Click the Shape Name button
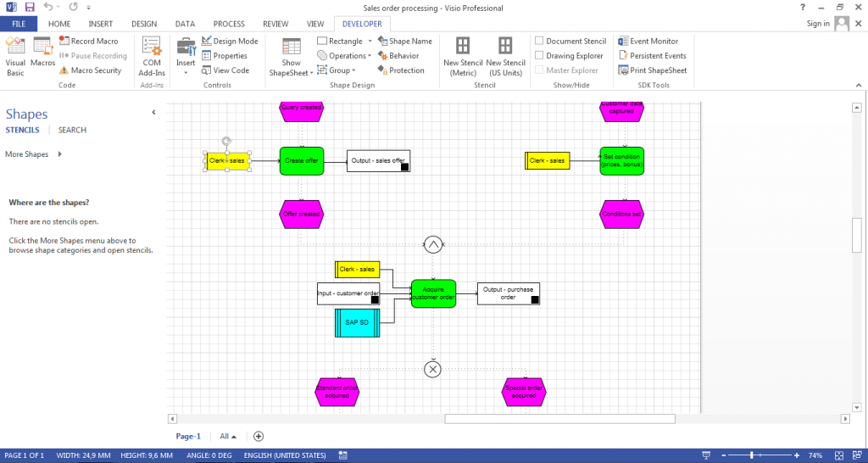 (405, 41)
